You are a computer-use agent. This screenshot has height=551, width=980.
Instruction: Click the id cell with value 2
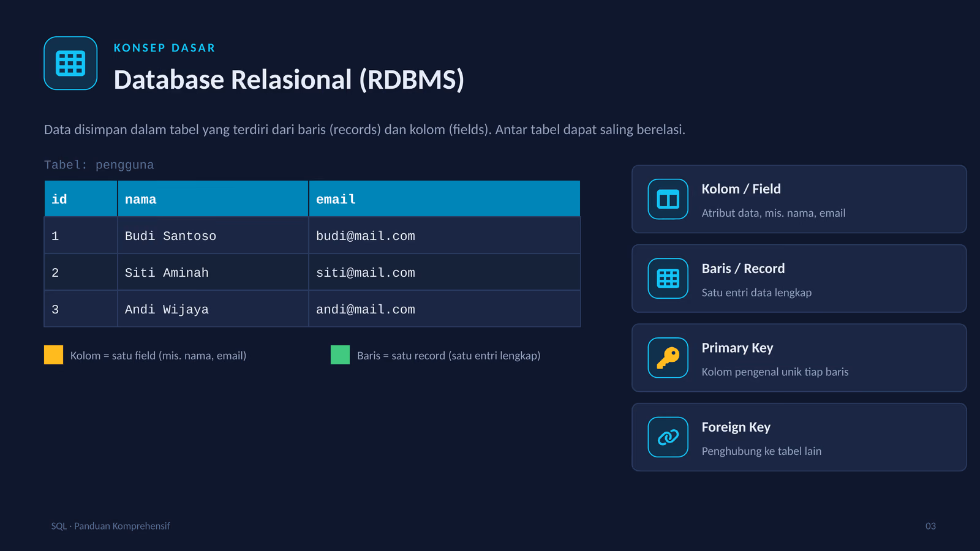click(81, 272)
